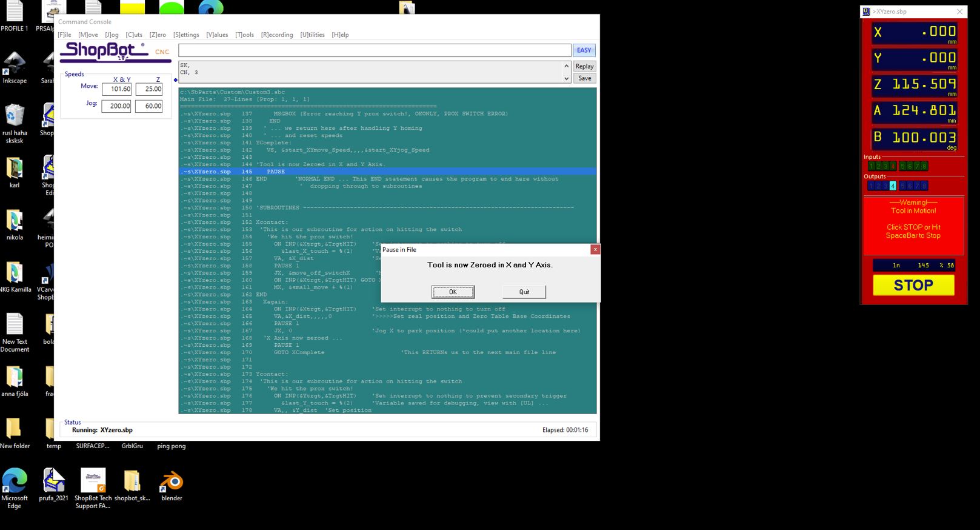Viewport: 980px width, 530px height.
Task: Open the ShopBot Tech Support FAQ shortcut
Action: (x=93, y=488)
